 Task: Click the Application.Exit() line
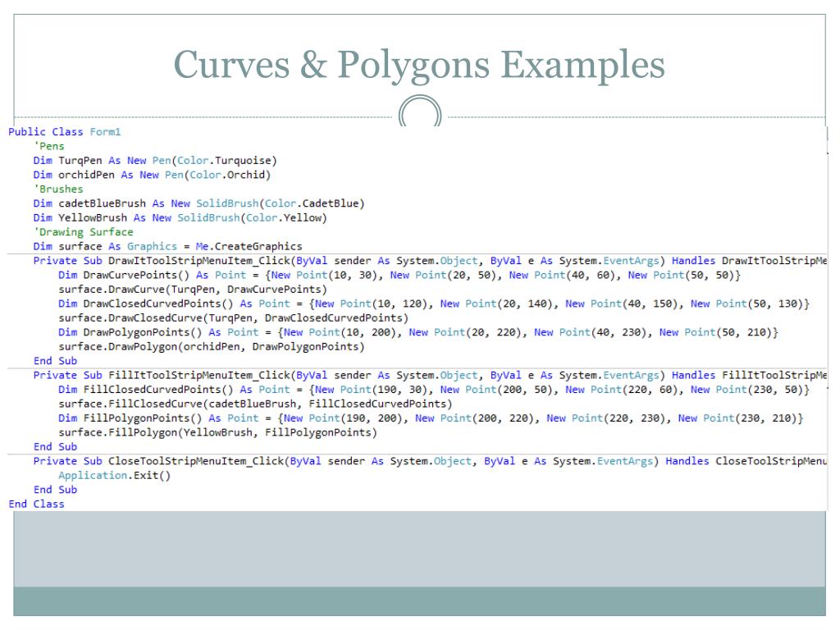[115, 476]
